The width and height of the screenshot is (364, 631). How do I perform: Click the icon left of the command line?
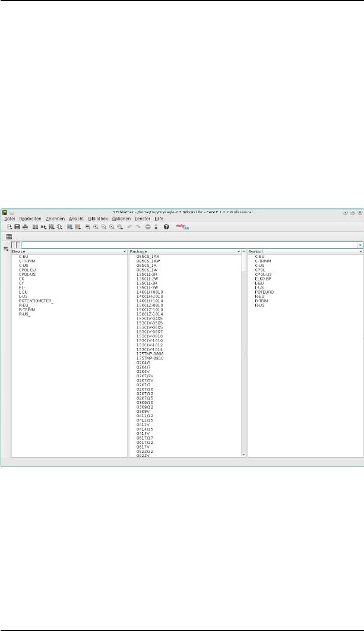pos(6,249)
